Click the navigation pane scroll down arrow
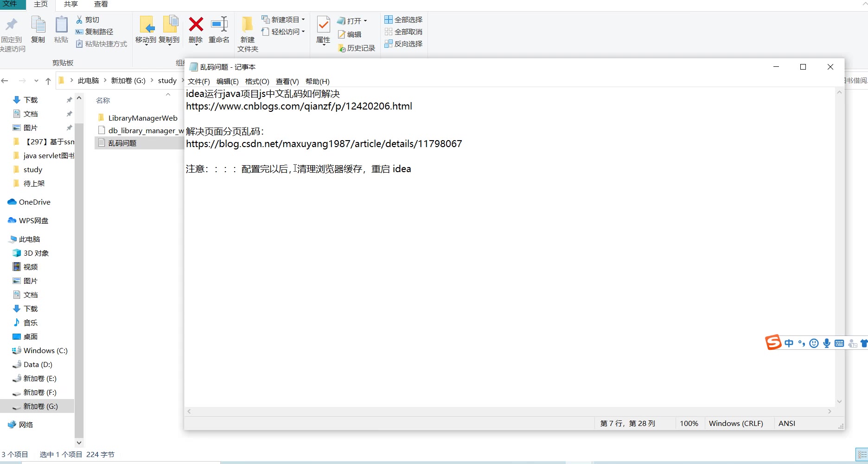This screenshot has height=464, width=868. coord(79,443)
